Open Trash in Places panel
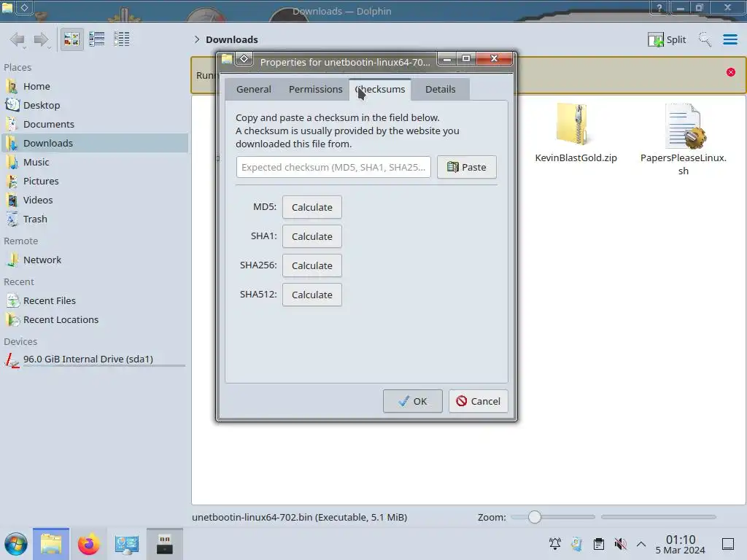 coord(94,219)
